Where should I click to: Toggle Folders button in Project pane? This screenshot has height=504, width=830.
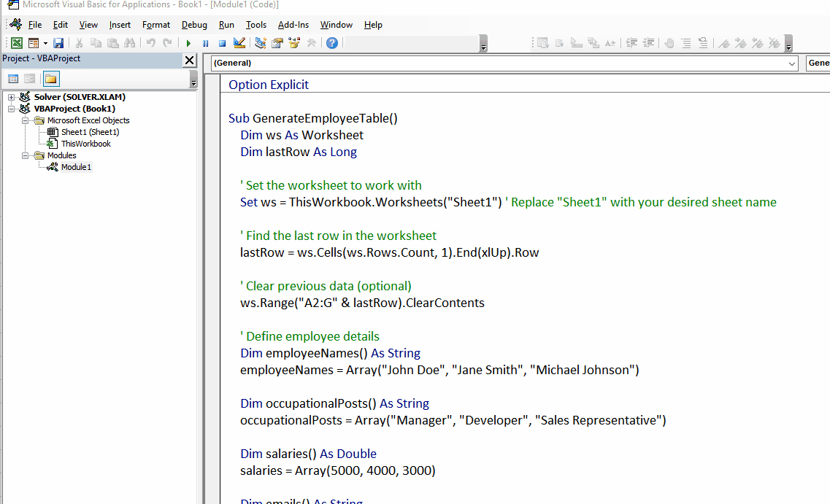[x=51, y=80]
